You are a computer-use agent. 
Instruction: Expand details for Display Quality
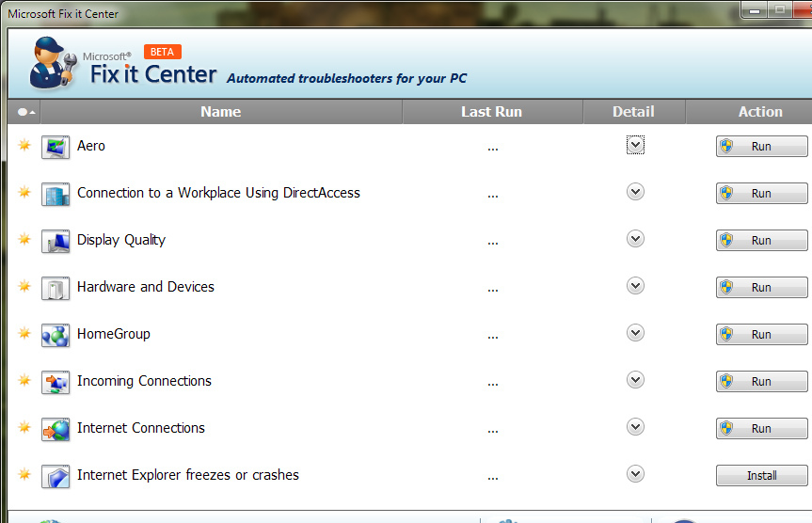point(635,239)
